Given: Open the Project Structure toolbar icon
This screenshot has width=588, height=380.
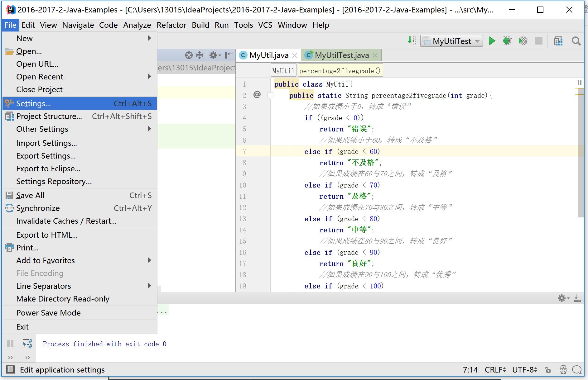Looking at the screenshot, I should (558, 41).
